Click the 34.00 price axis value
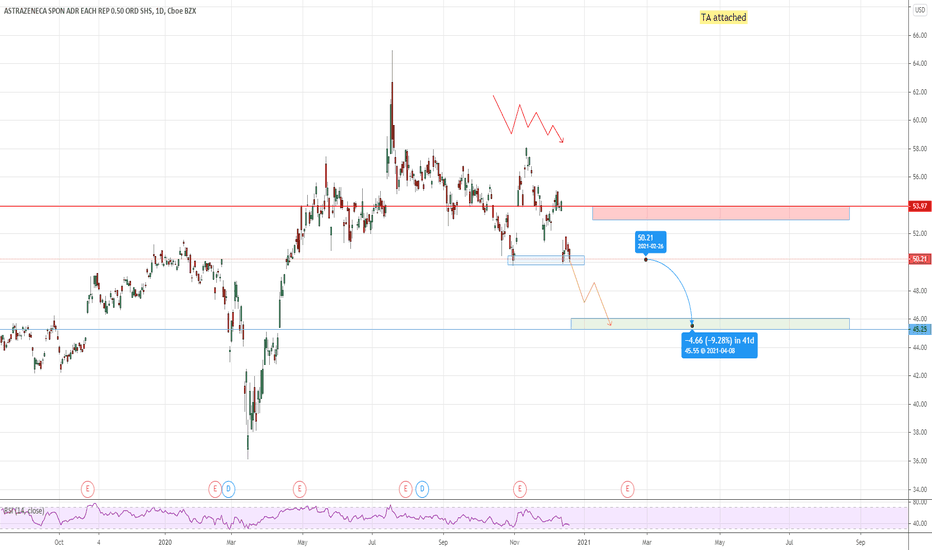Viewport: 932px width, 550px height. (x=920, y=489)
